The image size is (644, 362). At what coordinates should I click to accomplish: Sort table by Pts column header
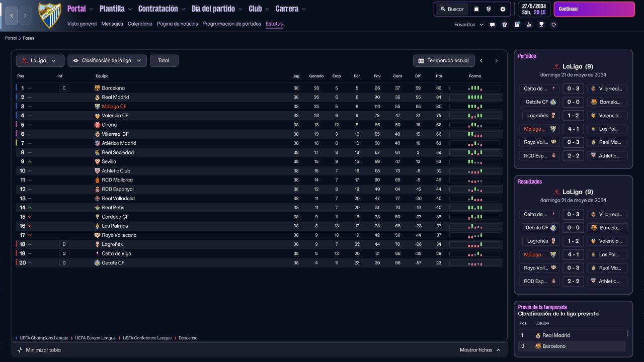[439, 76]
